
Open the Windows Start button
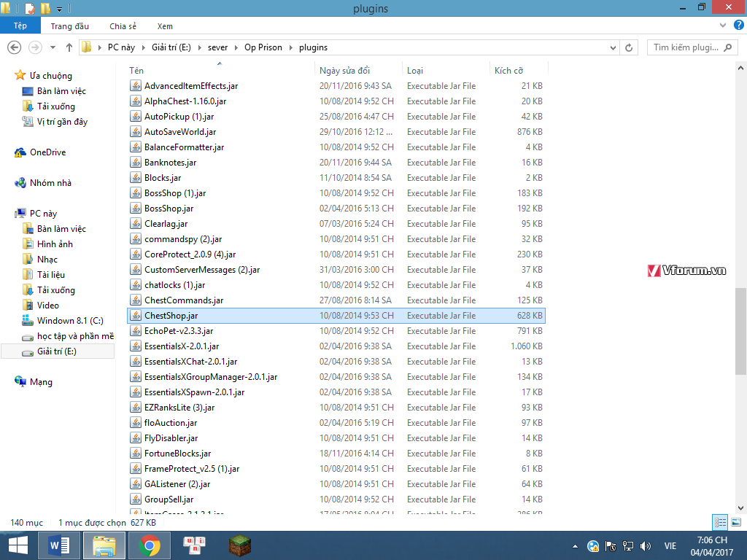point(18,545)
